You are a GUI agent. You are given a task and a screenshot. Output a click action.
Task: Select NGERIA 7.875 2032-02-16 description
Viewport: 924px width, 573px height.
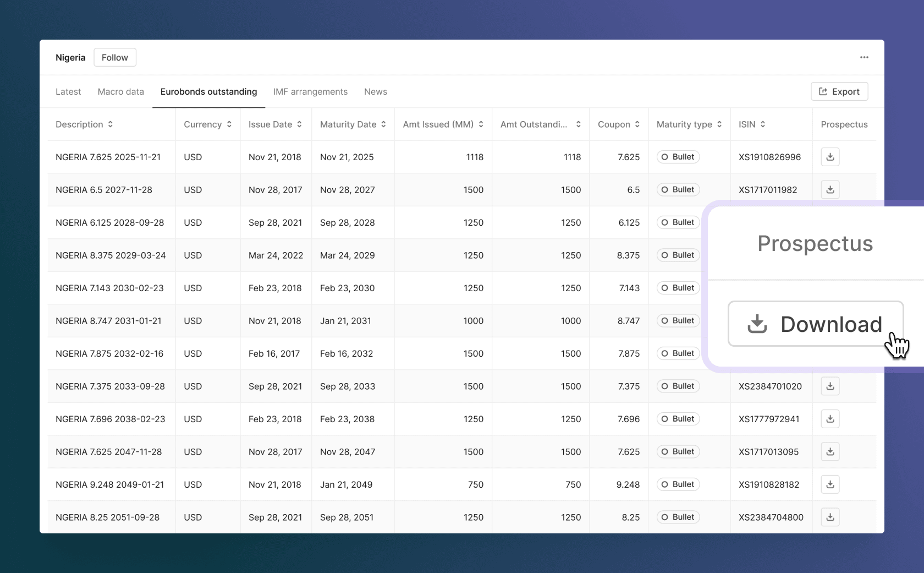tap(109, 353)
